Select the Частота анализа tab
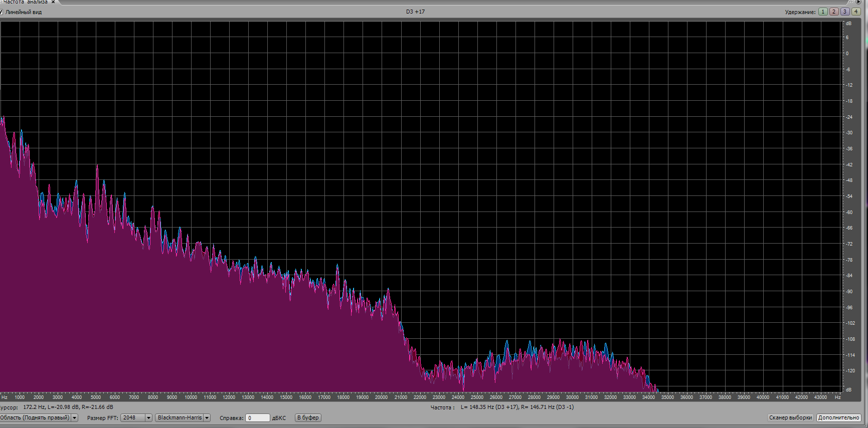 [x=25, y=2]
